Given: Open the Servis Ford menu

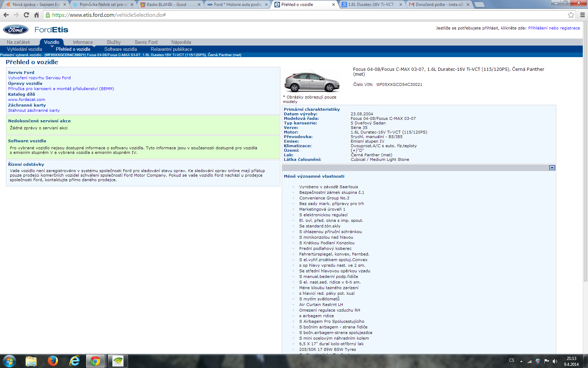Looking at the screenshot, I should point(146,42).
